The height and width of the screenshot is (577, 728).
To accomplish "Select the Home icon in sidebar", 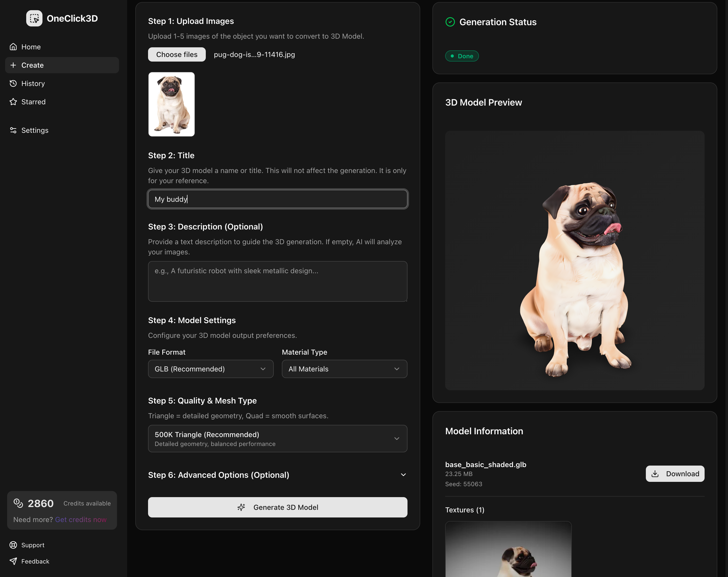I will [13, 47].
